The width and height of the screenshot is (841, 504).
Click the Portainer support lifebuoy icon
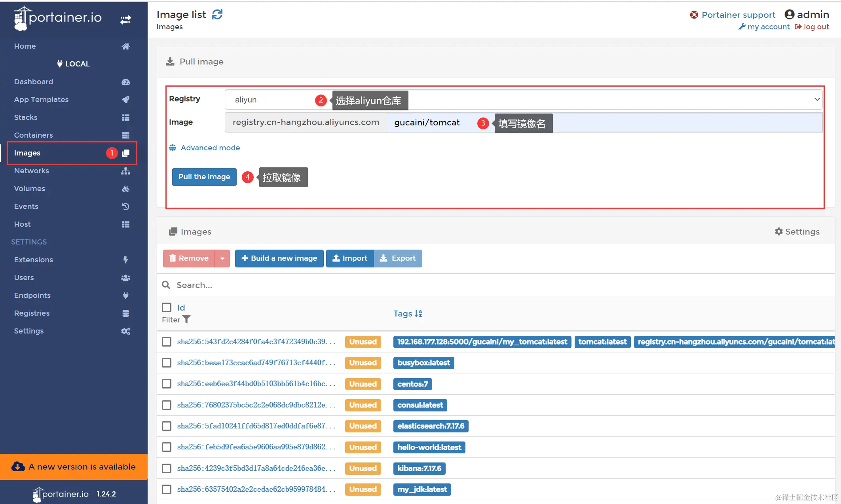point(694,15)
